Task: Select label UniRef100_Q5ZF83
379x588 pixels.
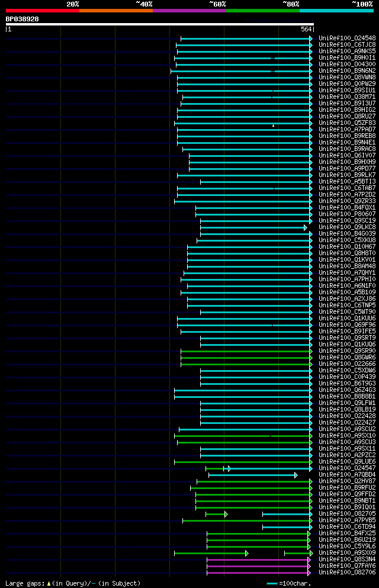Action: pyautogui.click(x=347, y=123)
